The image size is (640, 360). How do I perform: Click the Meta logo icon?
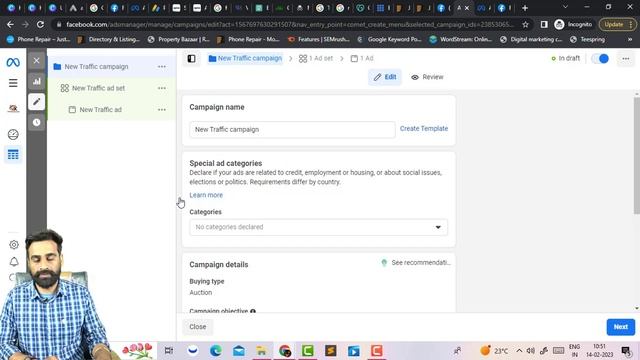coord(13,62)
